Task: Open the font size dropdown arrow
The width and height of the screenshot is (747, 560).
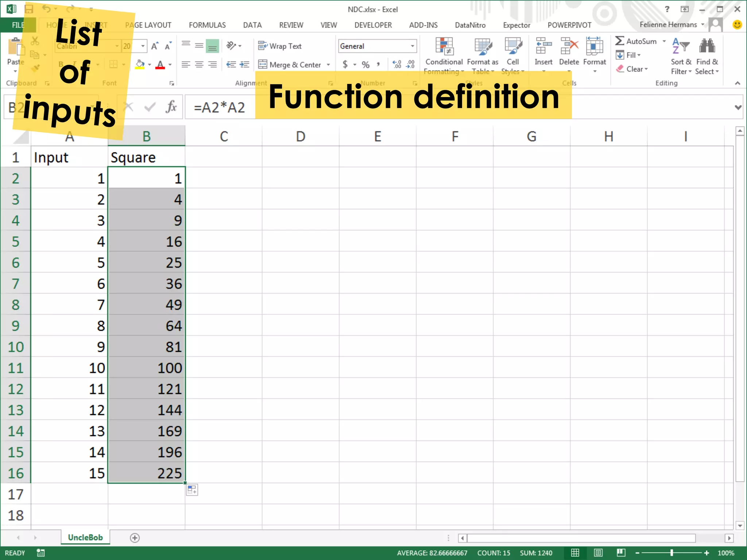Action: point(143,46)
